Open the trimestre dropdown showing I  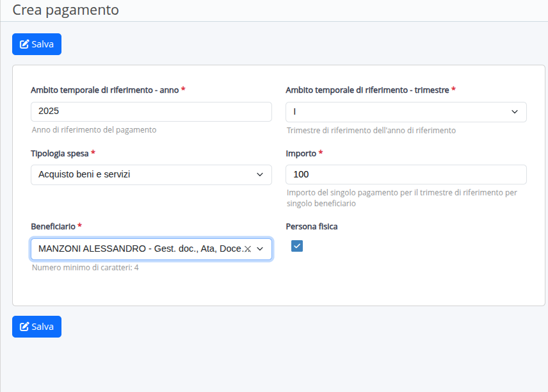[x=406, y=111]
